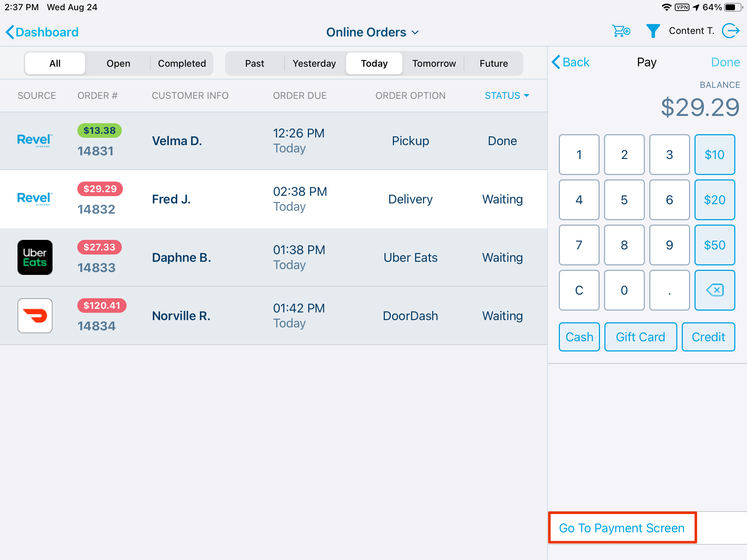Viewport: 747px width, 560px height.
Task: Tap the Content T. user name
Action: pyautogui.click(x=692, y=31)
